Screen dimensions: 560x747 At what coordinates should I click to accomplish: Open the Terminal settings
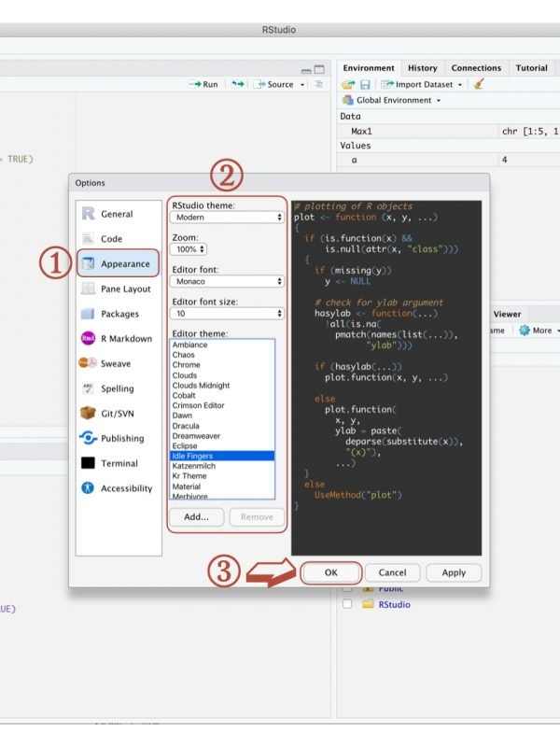pyautogui.click(x=119, y=463)
